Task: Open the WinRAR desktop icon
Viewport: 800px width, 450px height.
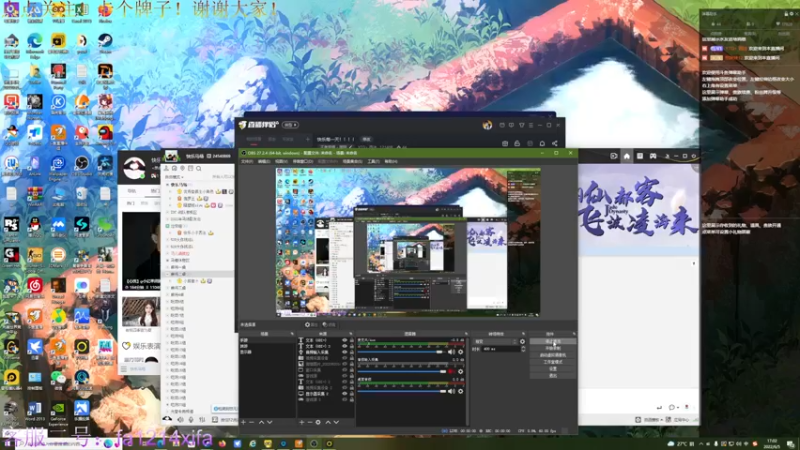Action: [35, 196]
